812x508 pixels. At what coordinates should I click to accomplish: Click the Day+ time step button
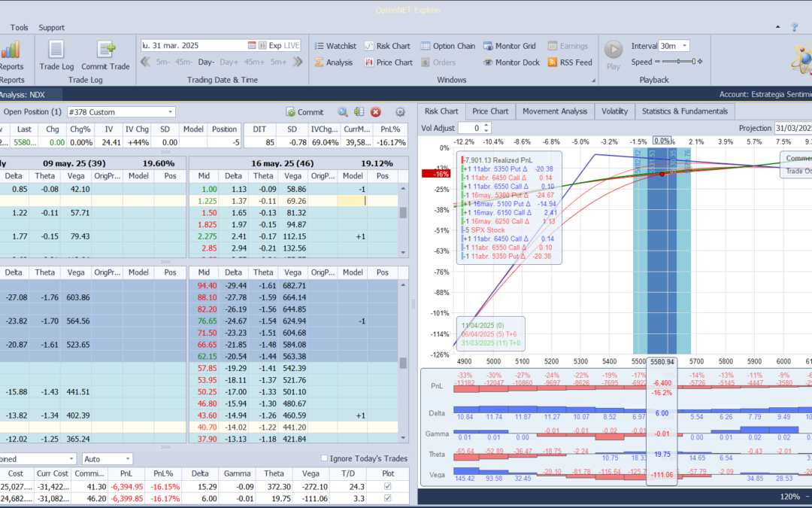pos(229,62)
